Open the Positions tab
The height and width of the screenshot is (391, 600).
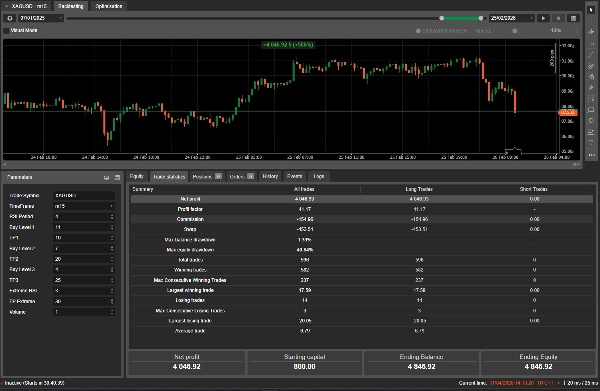click(x=207, y=176)
